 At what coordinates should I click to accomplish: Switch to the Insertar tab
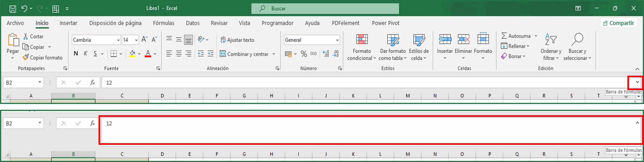point(68,23)
